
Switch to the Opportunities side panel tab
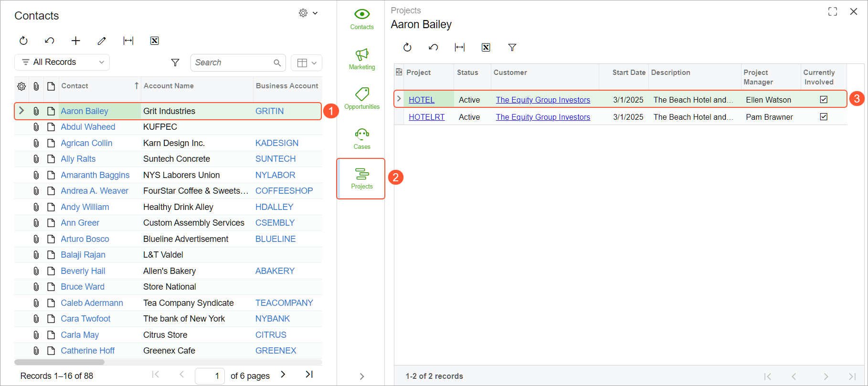pyautogui.click(x=361, y=98)
